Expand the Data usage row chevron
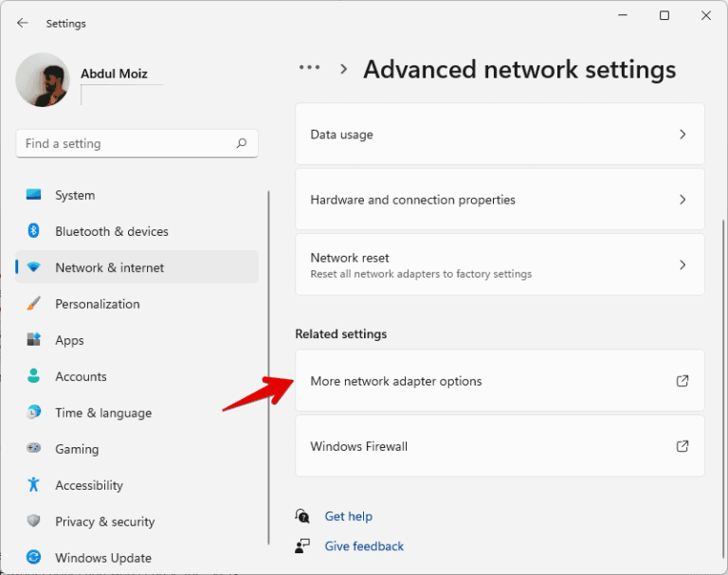This screenshot has height=575, width=728. (682, 135)
